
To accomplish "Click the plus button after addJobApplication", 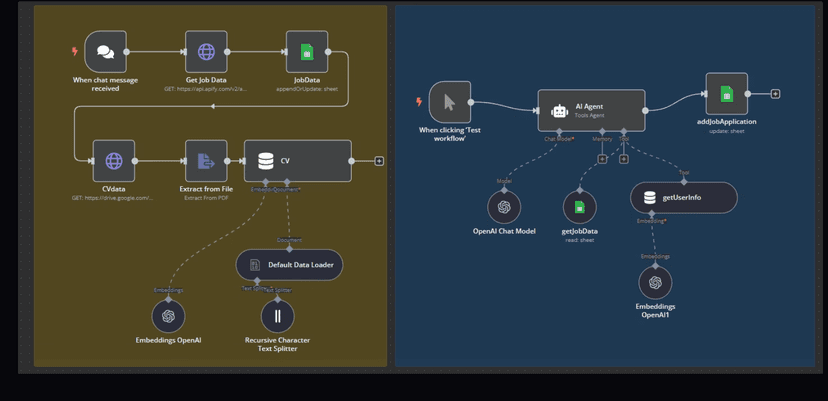I will coord(775,94).
